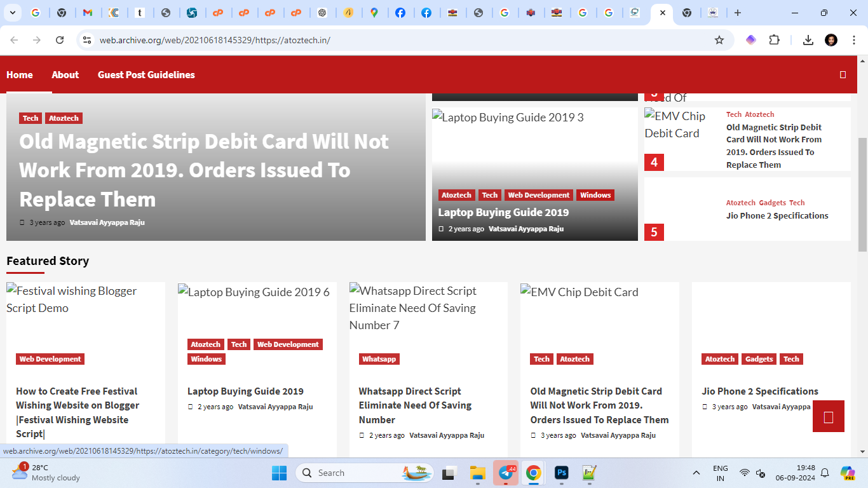Show hidden system tray icons

(696, 473)
